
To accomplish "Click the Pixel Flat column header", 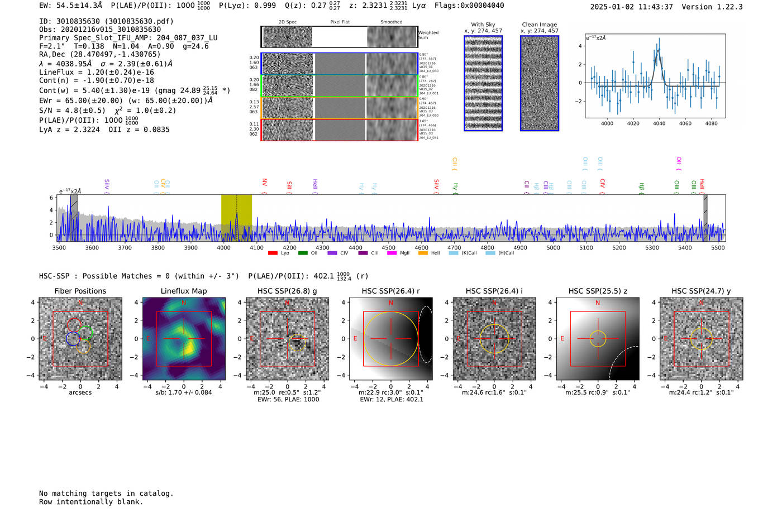I will tap(340, 22).
